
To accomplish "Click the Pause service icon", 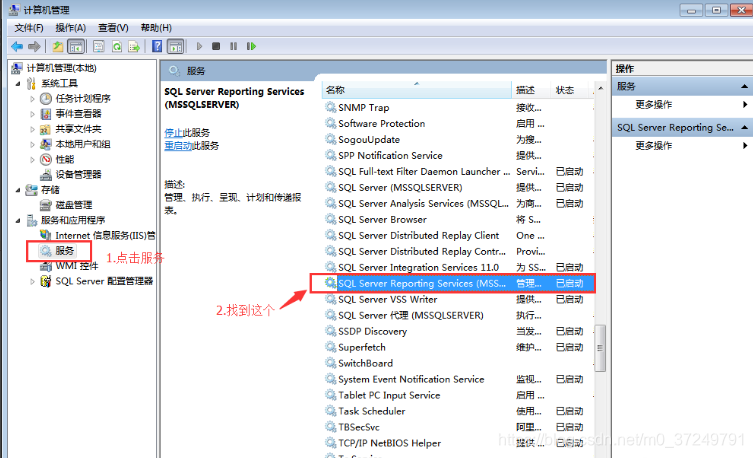I will [233, 47].
